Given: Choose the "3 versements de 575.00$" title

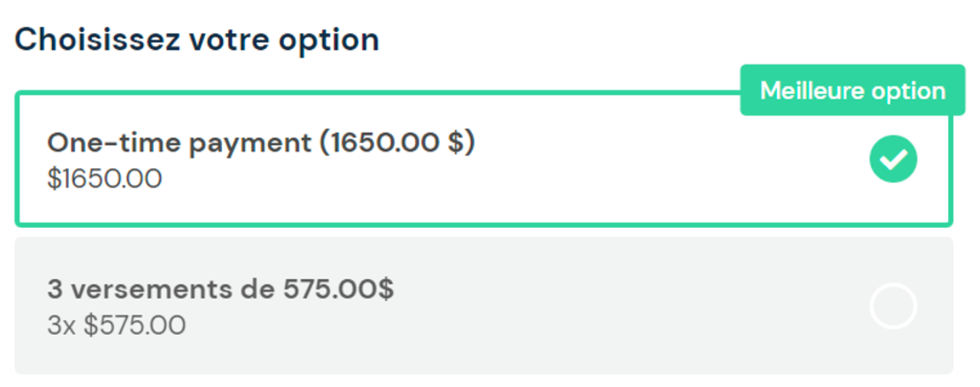Looking at the screenshot, I should pos(220,289).
